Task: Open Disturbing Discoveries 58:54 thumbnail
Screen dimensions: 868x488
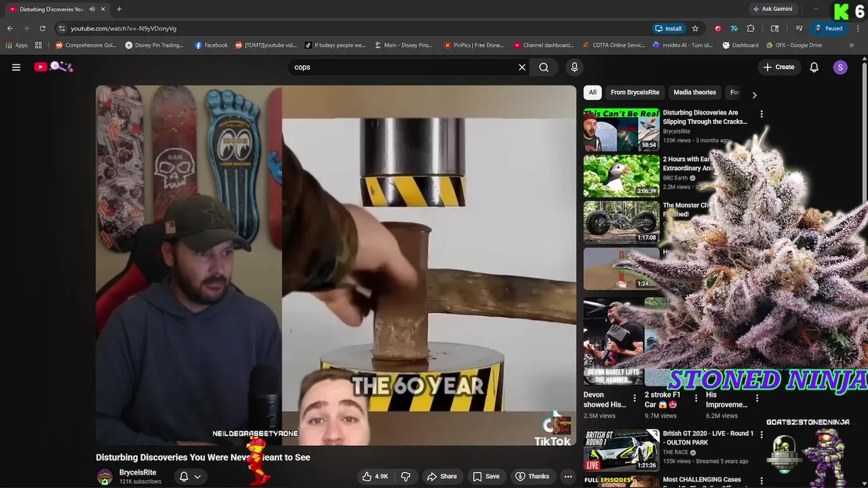Action: [621, 129]
